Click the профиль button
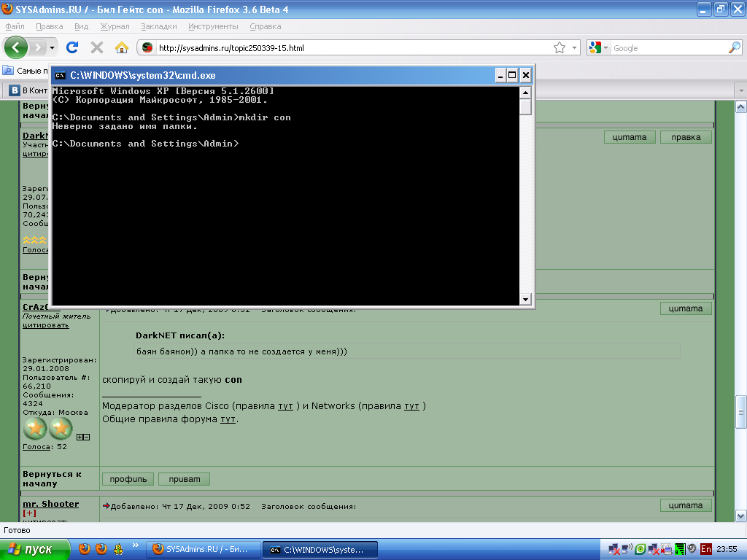The image size is (747, 560). (x=128, y=479)
